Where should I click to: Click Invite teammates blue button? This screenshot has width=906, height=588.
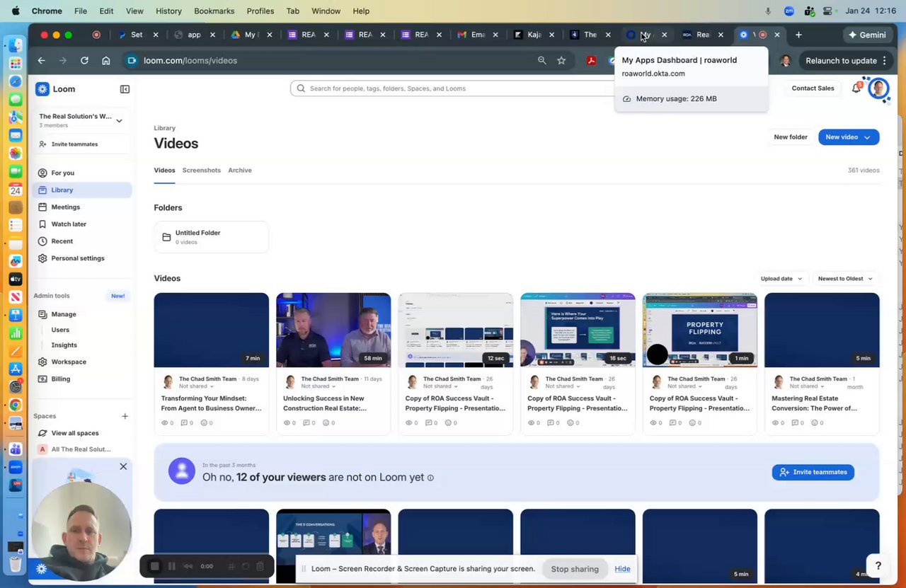click(813, 472)
